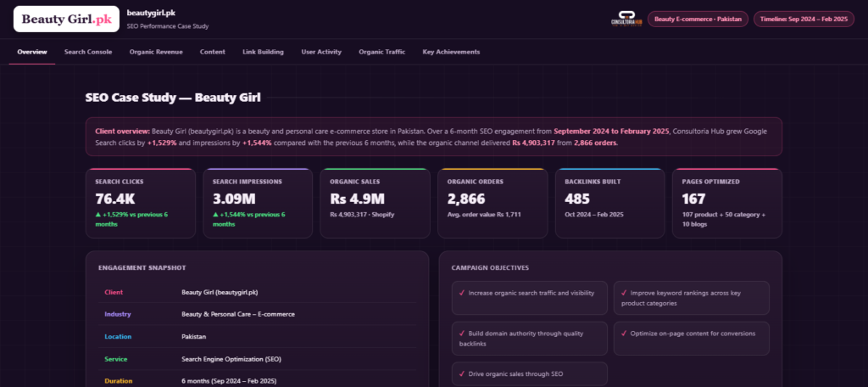
Task: Click the Location row label
Action: coord(118,337)
